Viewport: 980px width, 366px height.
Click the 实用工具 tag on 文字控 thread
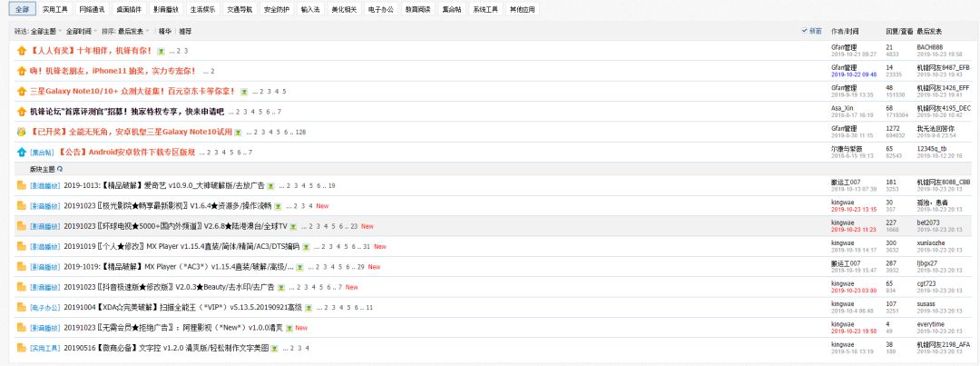[45, 349]
